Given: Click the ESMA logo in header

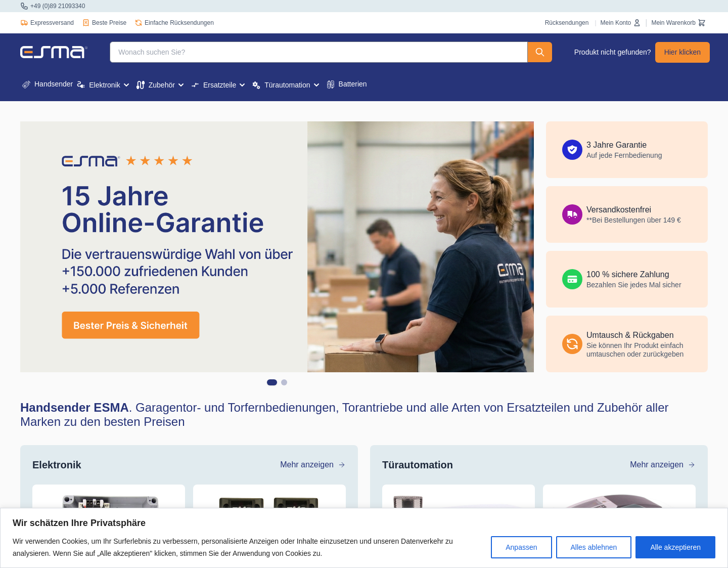Looking at the screenshot, I should tap(54, 52).
